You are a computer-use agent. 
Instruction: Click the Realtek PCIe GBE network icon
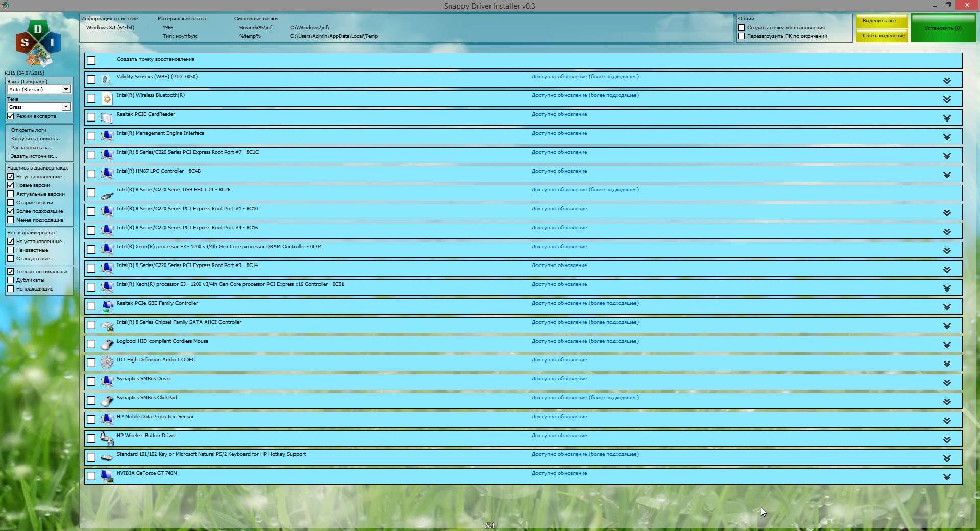pyautogui.click(x=106, y=306)
